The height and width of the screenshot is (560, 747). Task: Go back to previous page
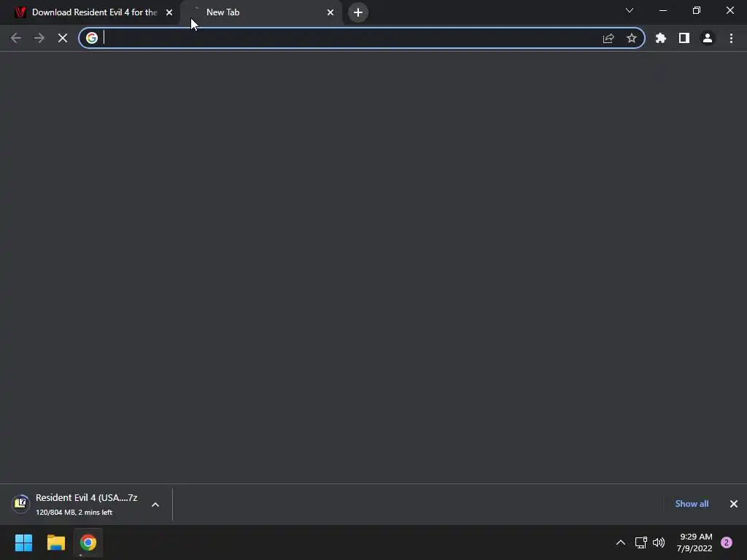16,38
